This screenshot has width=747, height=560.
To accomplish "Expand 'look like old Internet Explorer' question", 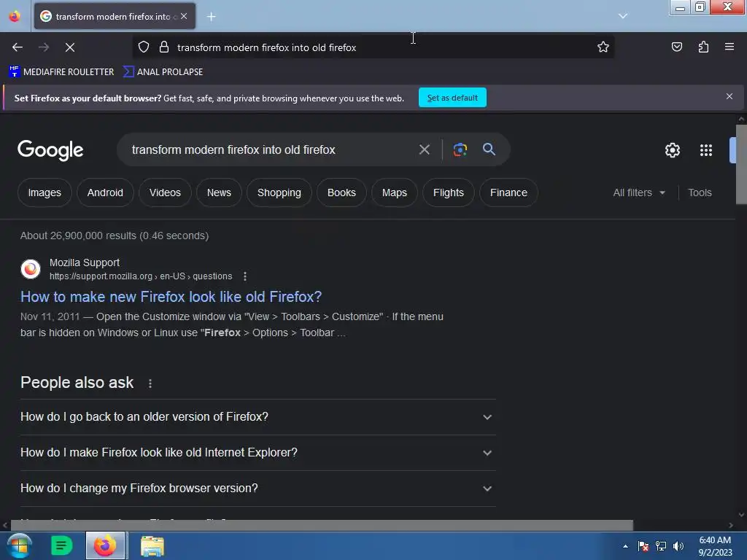I will pyautogui.click(x=258, y=452).
